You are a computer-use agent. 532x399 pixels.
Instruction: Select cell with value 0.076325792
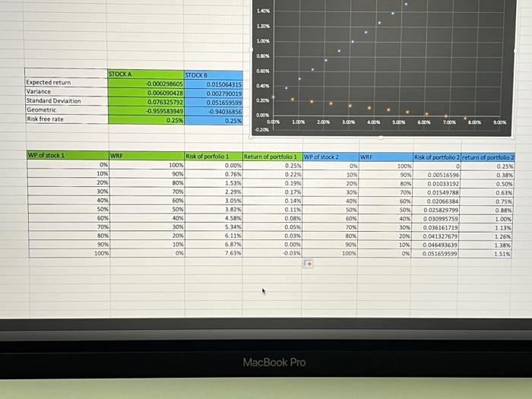pos(146,102)
